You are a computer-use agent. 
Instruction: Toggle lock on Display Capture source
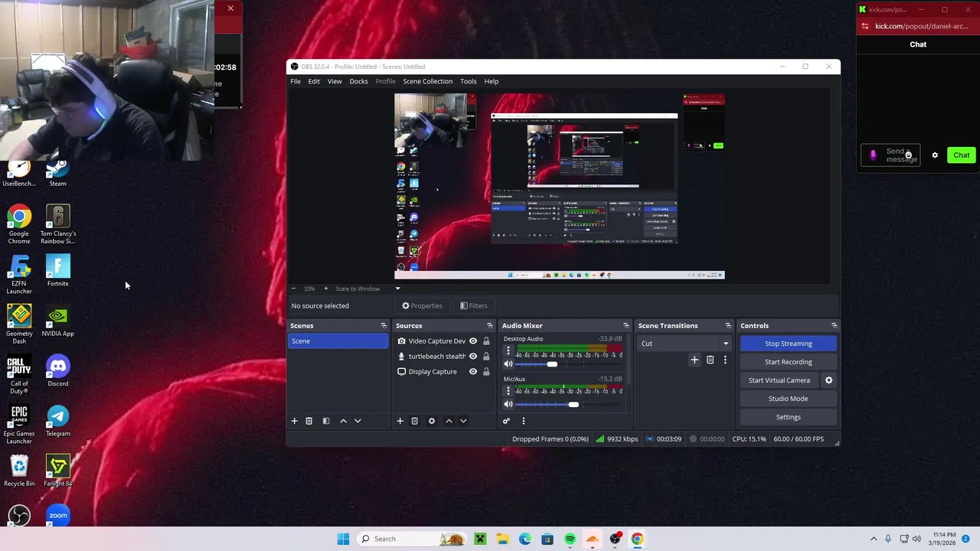[485, 372]
